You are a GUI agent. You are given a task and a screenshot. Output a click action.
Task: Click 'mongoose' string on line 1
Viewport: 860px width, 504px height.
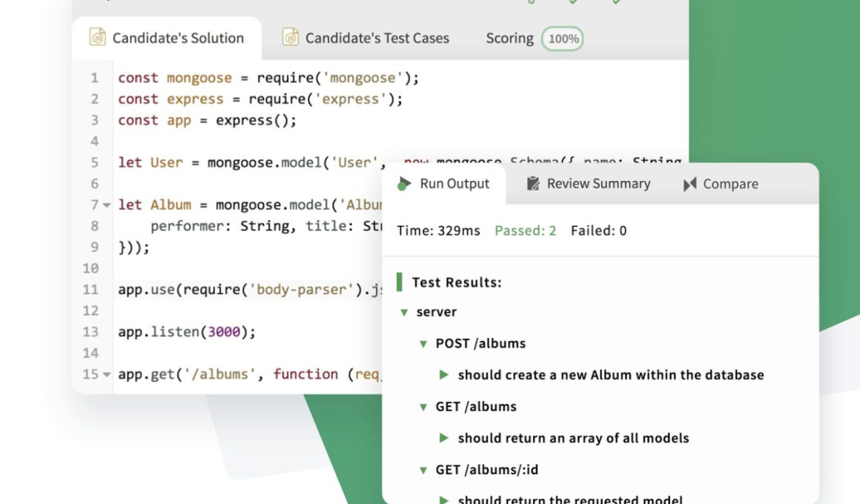point(363,78)
